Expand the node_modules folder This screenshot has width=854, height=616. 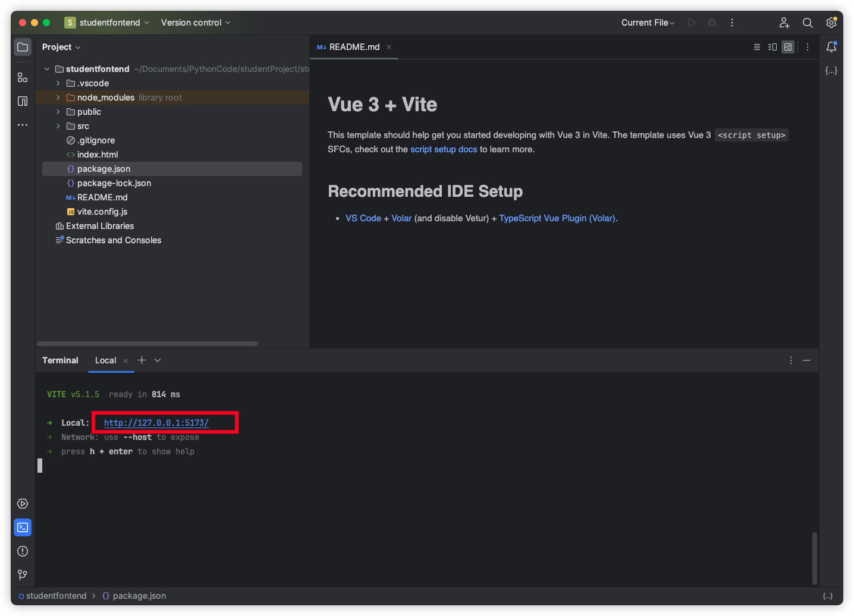58,98
